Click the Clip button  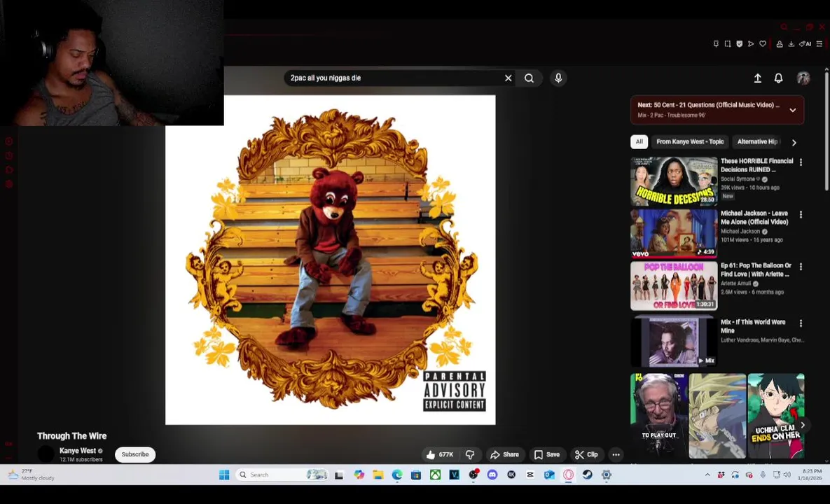point(586,454)
